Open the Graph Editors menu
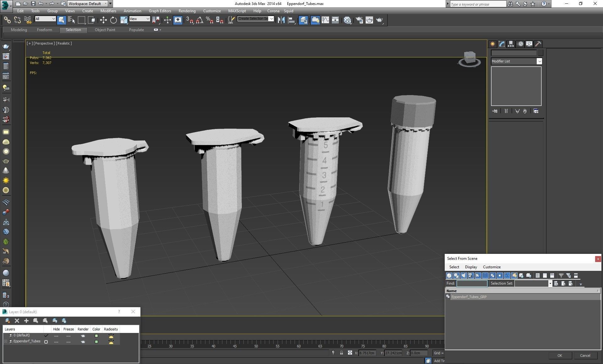Image resolution: width=603 pixels, height=364 pixels. (x=160, y=11)
